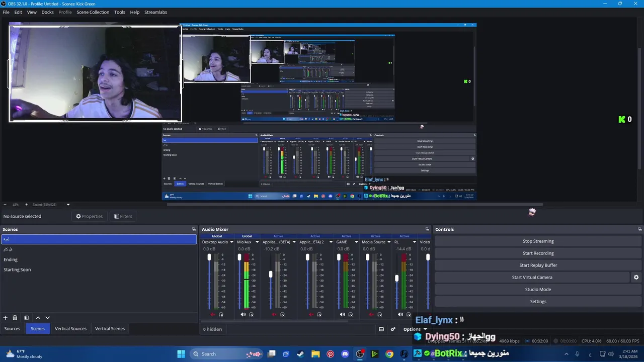The height and width of the screenshot is (362, 644).
Task: Click Application (BETA) volume fader handle
Action: click(271, 274)
